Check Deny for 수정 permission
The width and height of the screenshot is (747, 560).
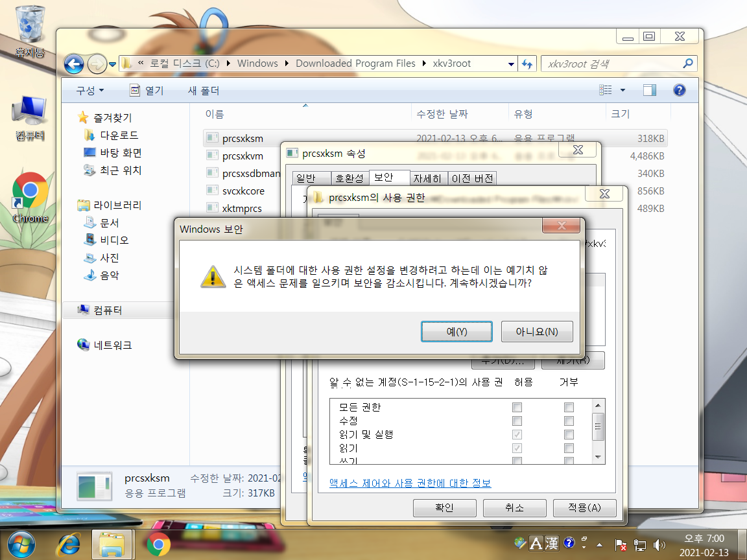[569, 421]
